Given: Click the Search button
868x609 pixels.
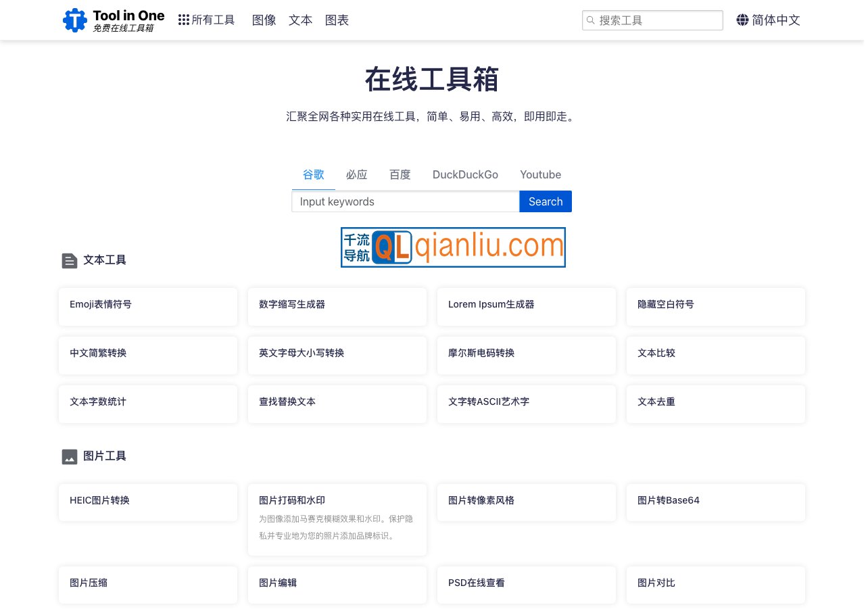Looking at the screenshot, I should point(545,201).
